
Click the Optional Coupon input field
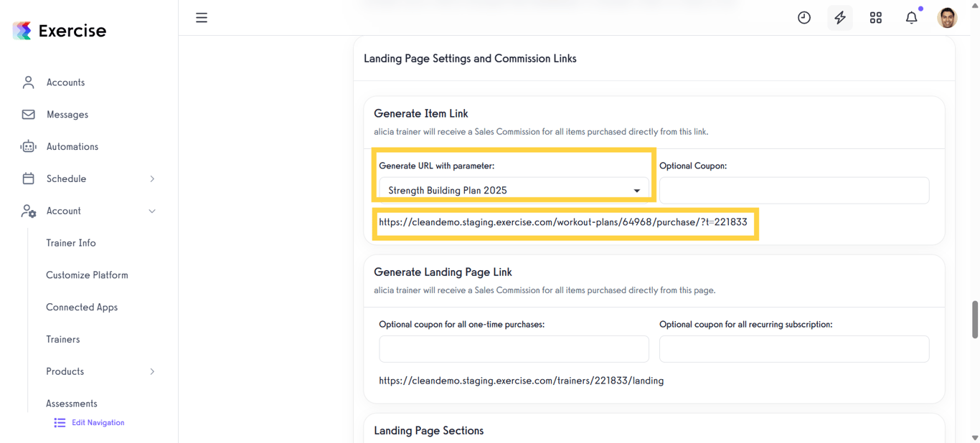coord(793,190)
